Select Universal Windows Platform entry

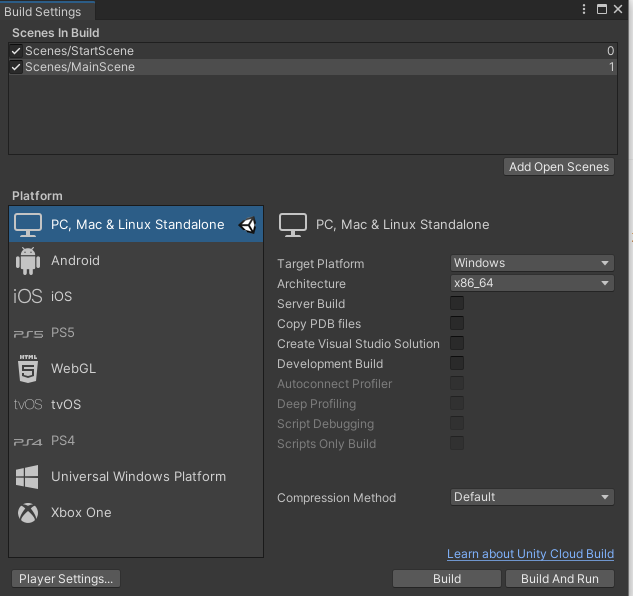click(x=136, y=476)
